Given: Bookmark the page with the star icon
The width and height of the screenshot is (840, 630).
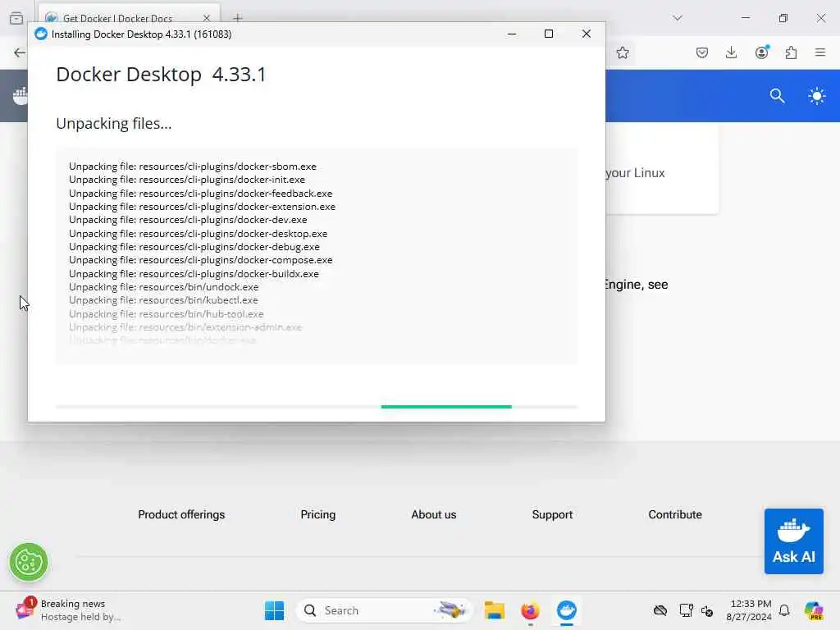Looking at the screenshot, I should coord(622,52).
